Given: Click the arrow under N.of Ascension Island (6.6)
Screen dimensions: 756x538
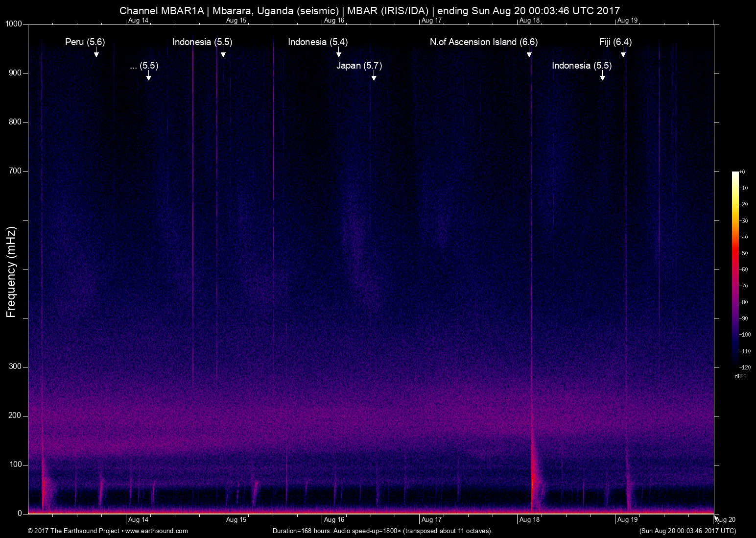Looking at the screenshot, I should [x=529, y=53].
